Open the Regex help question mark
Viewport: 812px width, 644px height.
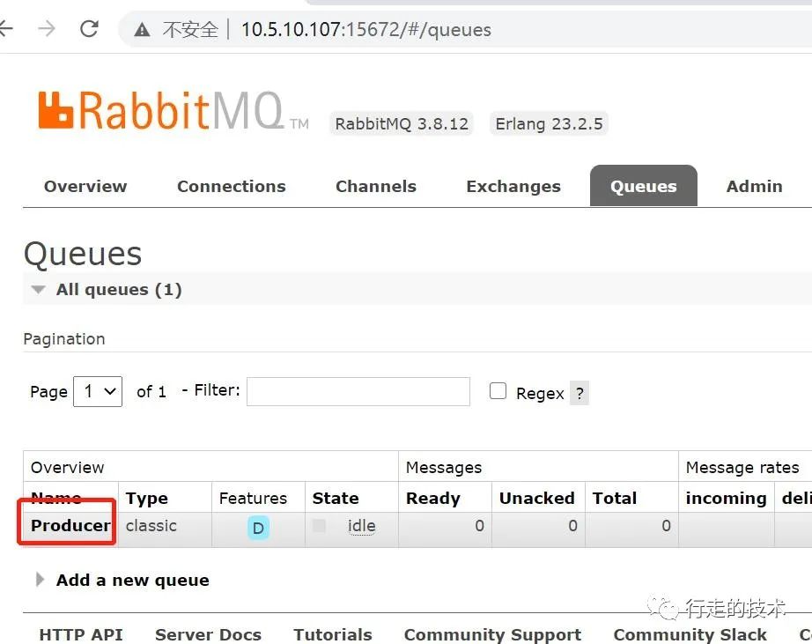click(x=579, y=393)
